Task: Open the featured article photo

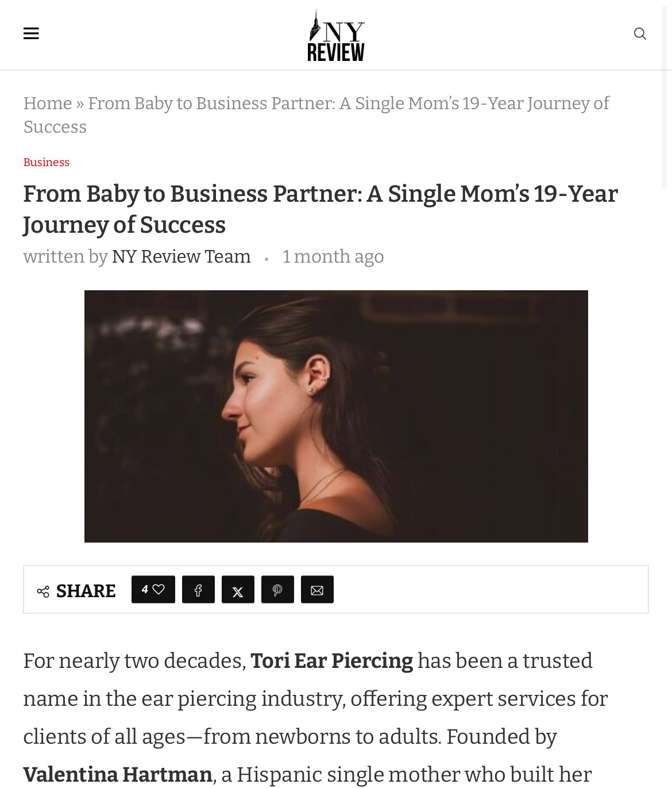Action: (336, 416)
